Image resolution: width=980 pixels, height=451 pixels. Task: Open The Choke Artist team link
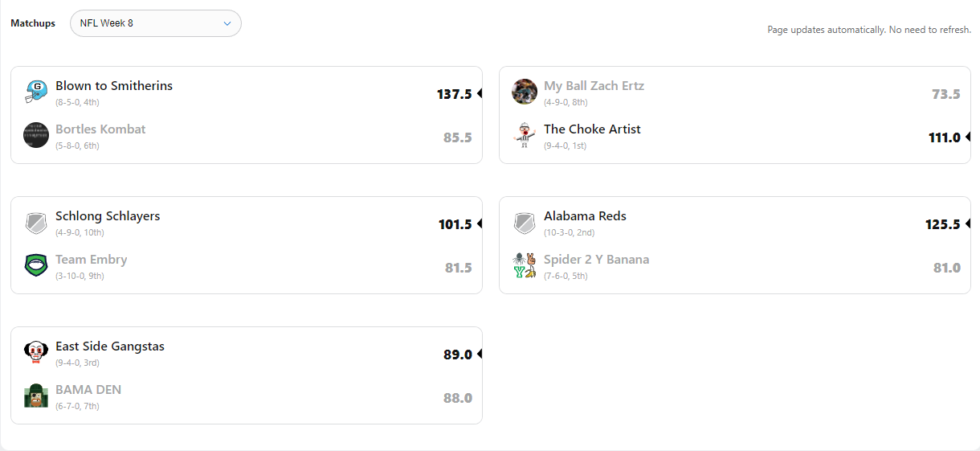click(592, 129)
